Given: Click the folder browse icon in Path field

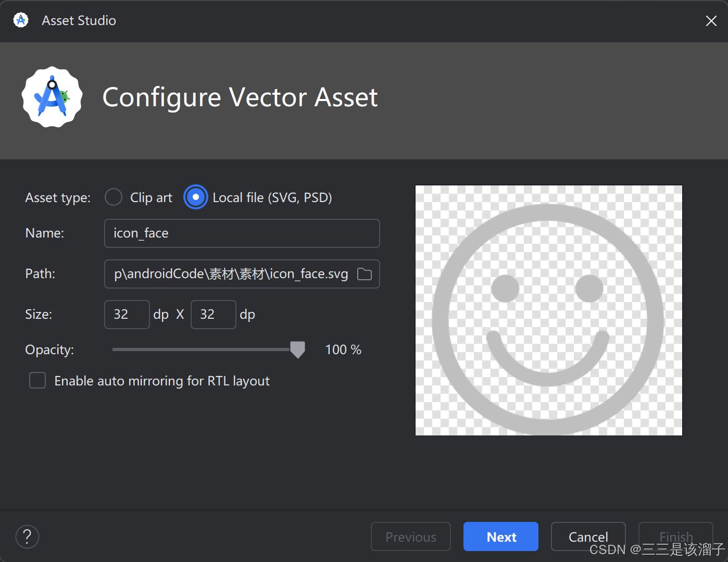Looking at the screenshot, I should pyautogui.click(x=365, y=274).
